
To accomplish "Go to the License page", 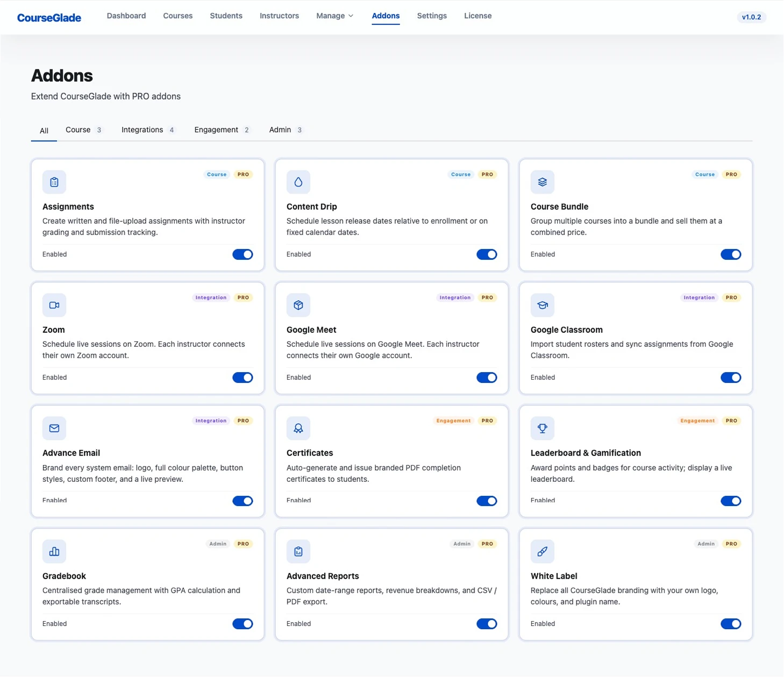I will 478,16.
